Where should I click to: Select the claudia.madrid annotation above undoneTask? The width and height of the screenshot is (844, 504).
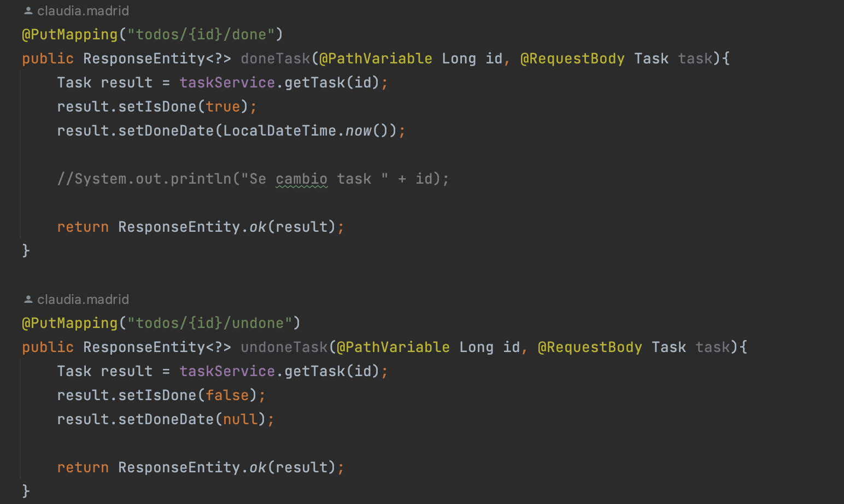(x=83, y=299)
